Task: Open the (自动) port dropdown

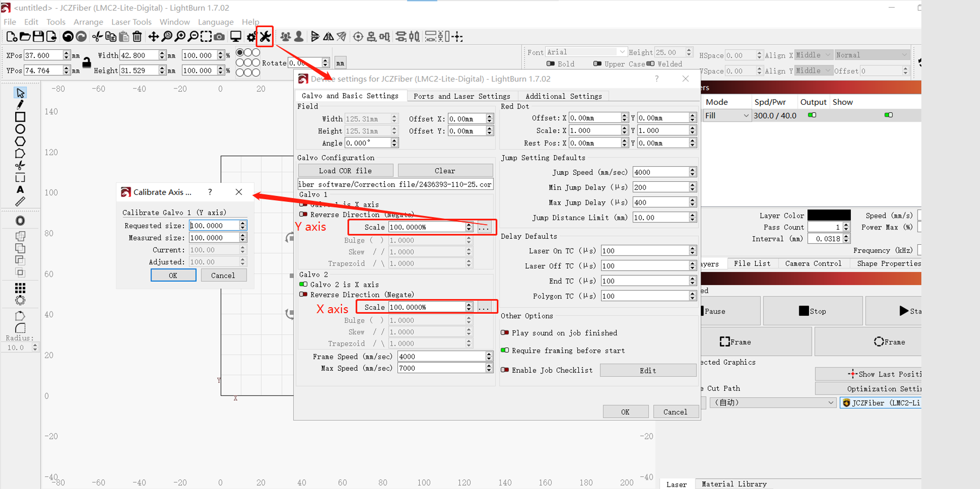Action: point(772,403)
